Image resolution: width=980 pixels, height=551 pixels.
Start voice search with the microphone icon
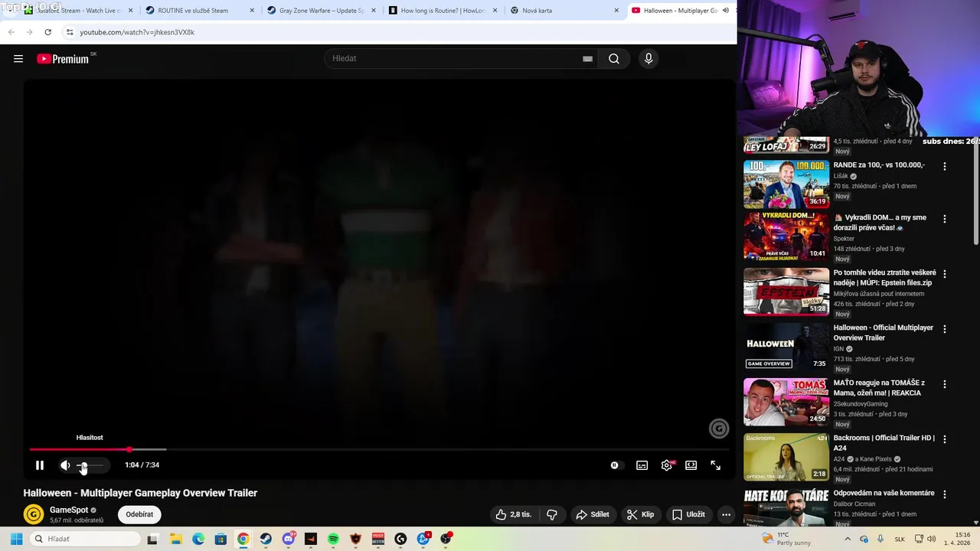click(x=648, y=59)
